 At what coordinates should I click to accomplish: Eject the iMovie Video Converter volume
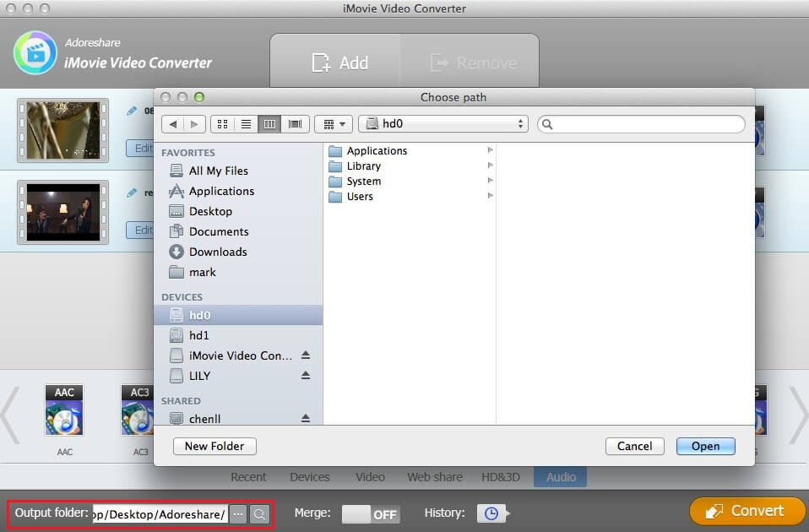pos(306,355)
